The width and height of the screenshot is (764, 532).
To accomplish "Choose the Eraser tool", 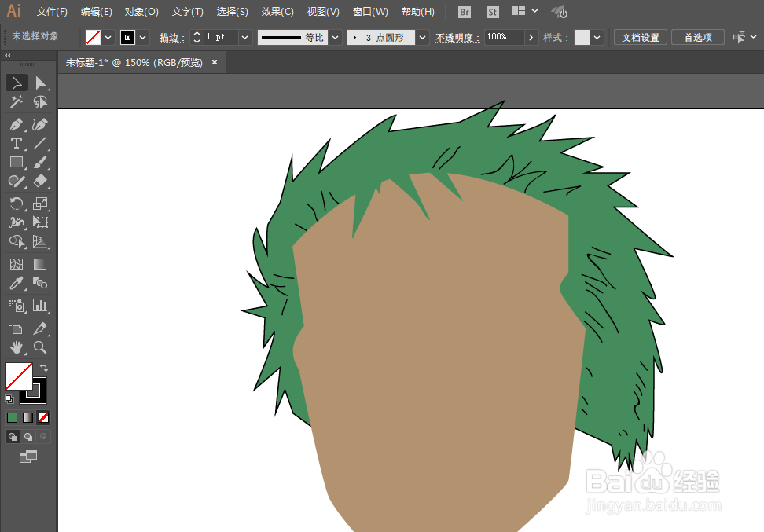I will [40, 182].
